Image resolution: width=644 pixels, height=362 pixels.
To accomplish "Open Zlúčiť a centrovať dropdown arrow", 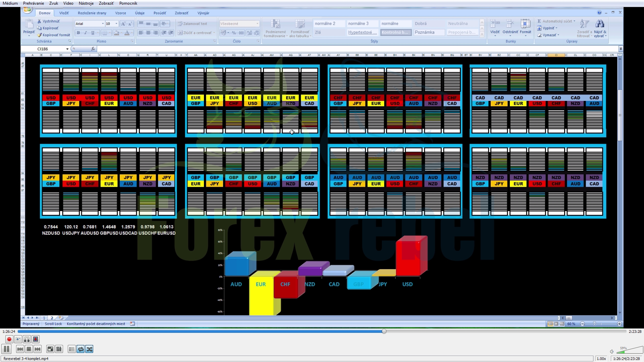I will [214, 33].
